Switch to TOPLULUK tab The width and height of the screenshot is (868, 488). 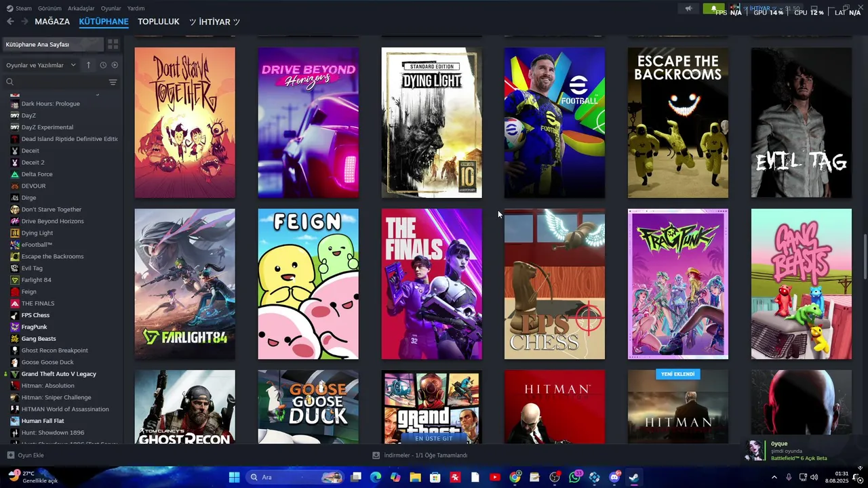[x=159, y=22]
